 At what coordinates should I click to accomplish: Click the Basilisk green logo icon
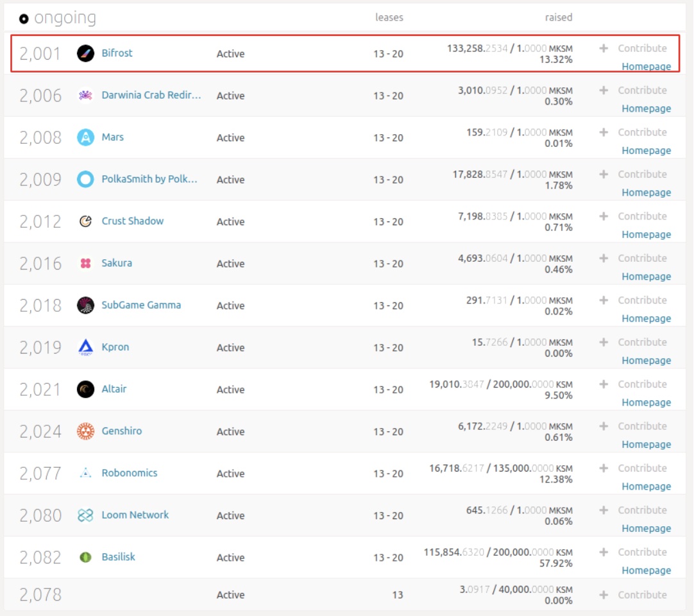pos(85,557)
